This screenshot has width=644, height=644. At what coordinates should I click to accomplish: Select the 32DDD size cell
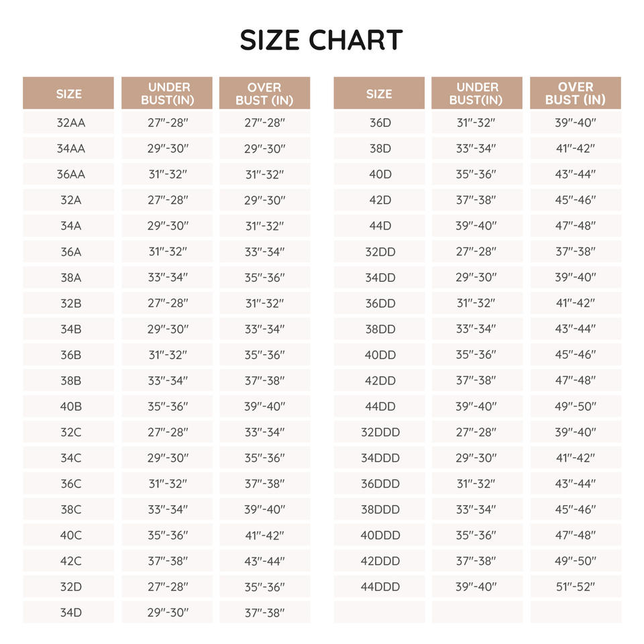pyautogui.click(x=379, y=432)
